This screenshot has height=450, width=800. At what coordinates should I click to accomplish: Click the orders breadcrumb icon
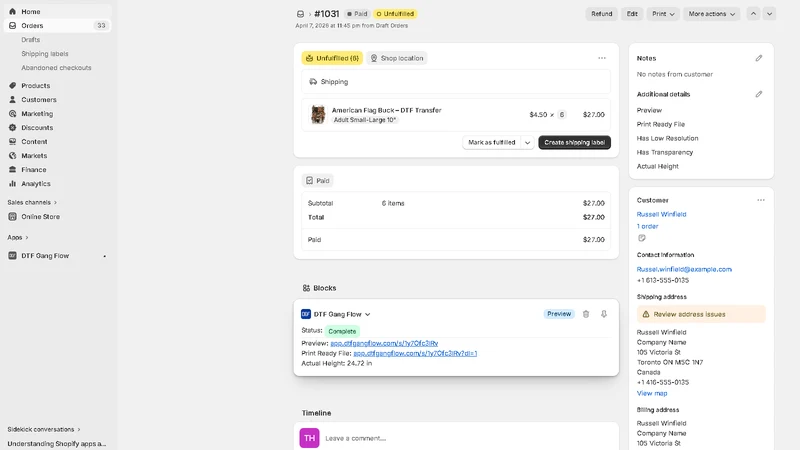[x=300, y=14]
